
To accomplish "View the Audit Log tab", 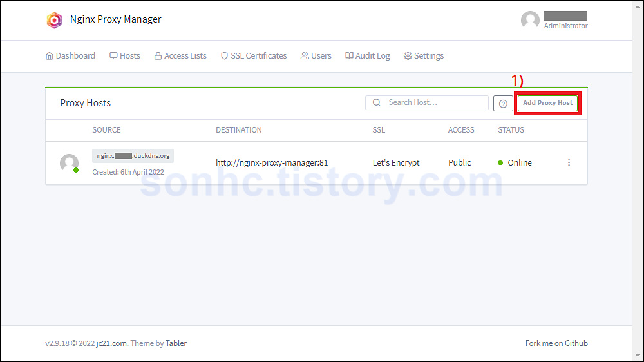I will [x=368, y=56].
